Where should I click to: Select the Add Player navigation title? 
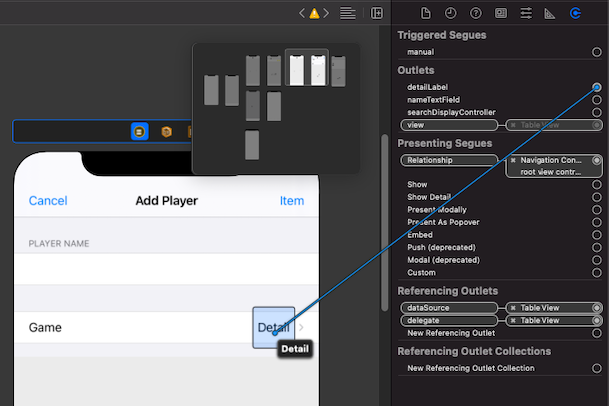(167, 201)
